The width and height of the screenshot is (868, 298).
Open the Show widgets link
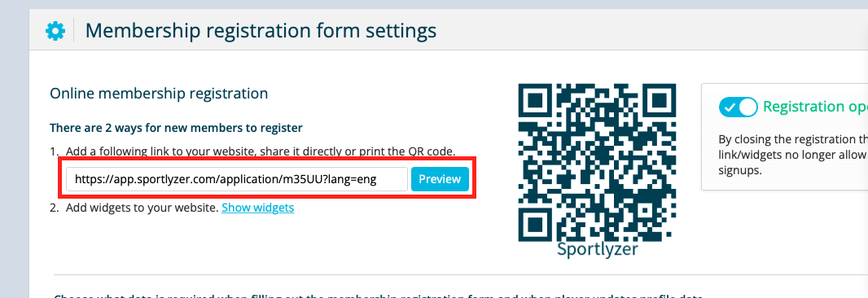(x=257, y=208)
